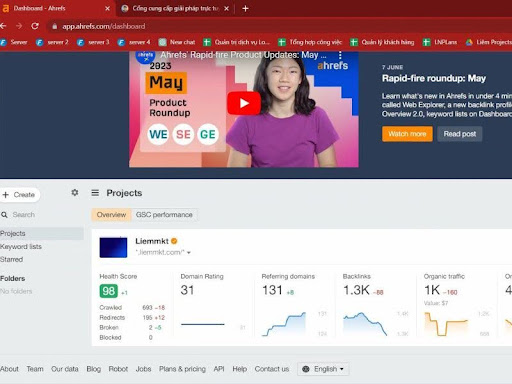Viewport: 512px width, 384px height.
Task: Open the Quản lý khách hàng bookmark
Action: 382,42
